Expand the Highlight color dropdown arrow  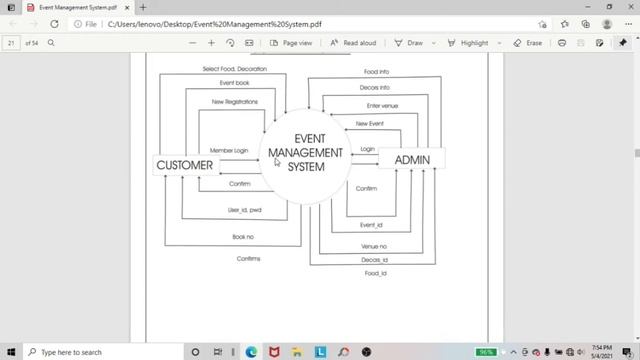coord(499,43)
